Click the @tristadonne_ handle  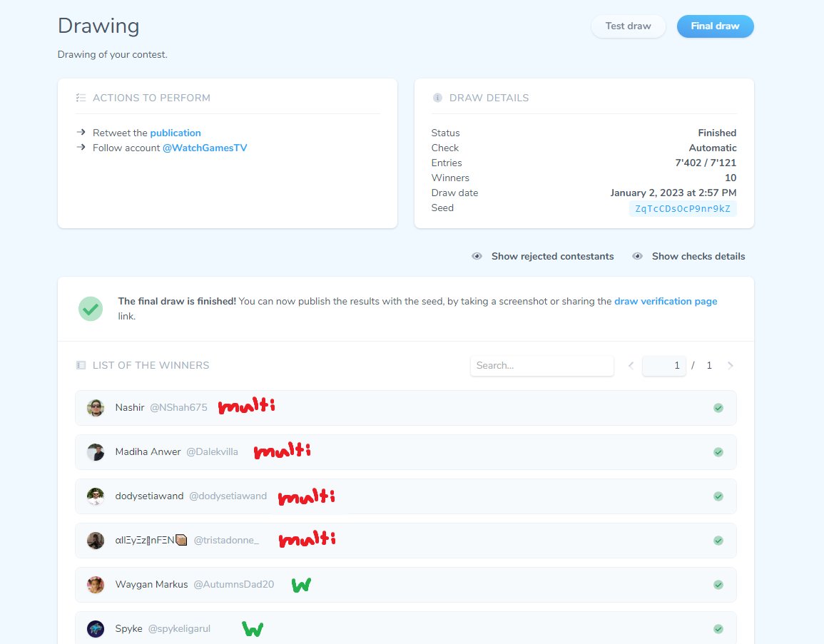(x=226, y=540)
